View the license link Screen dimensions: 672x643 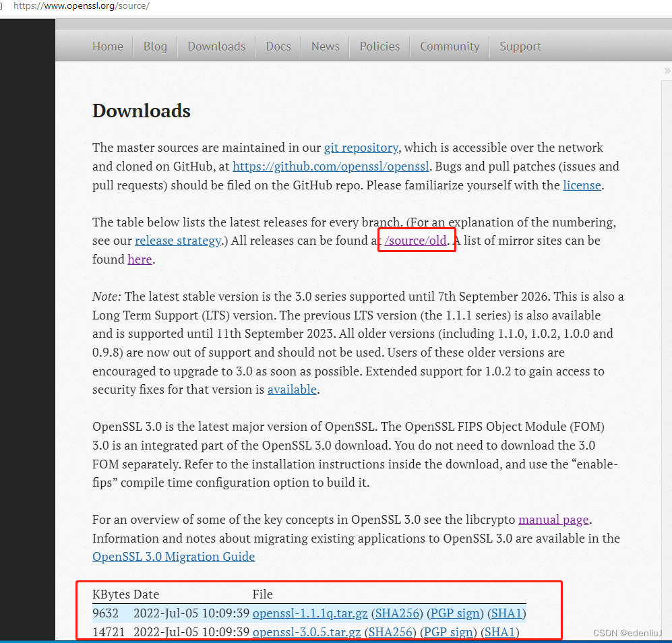(x=582, y=185)
